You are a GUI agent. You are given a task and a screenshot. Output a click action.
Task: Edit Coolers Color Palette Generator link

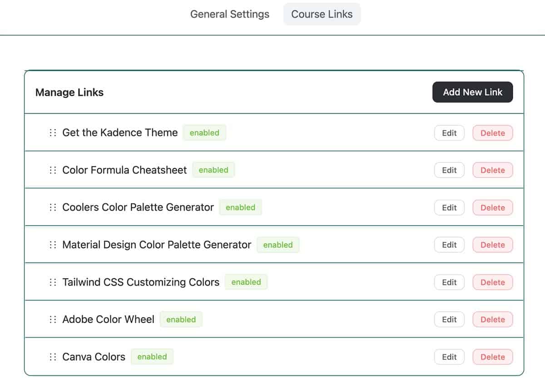(450, 207)
